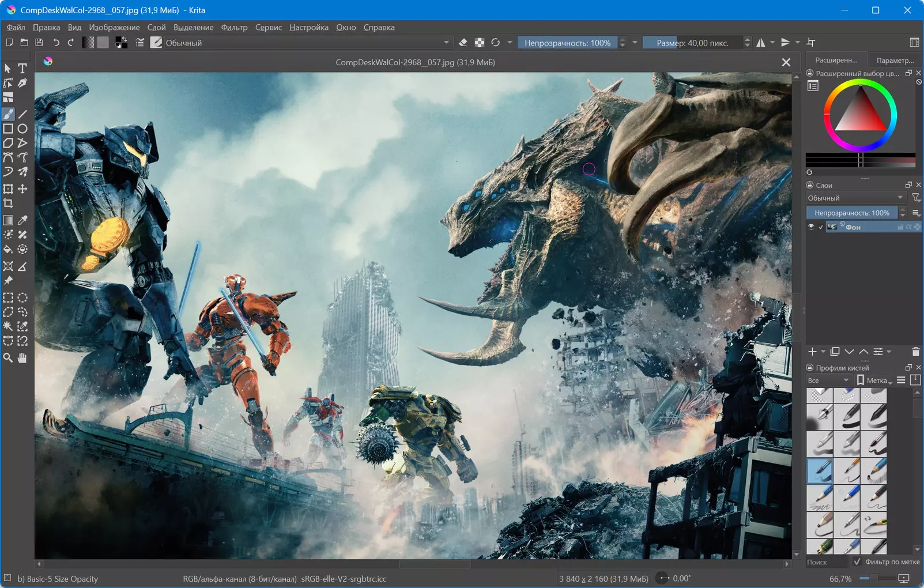Open layer blending mode Обычный dropdown in Слои
Image resolution: width=924 pixels, height=588 pixels.
tap(855, 198)
